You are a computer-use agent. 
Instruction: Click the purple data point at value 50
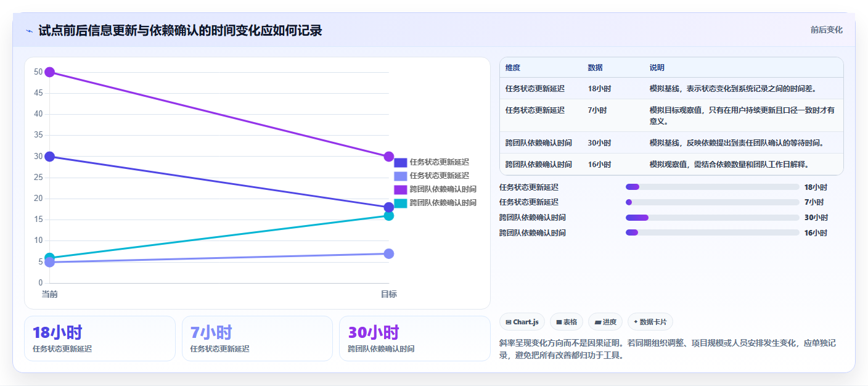pyautogui.click(x=50, y=72)
